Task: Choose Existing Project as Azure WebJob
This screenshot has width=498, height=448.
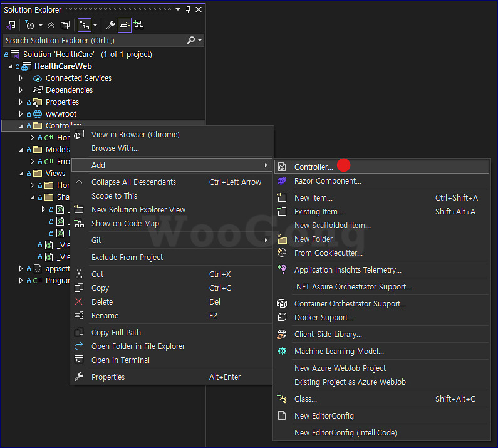Action: coord(381,382)
